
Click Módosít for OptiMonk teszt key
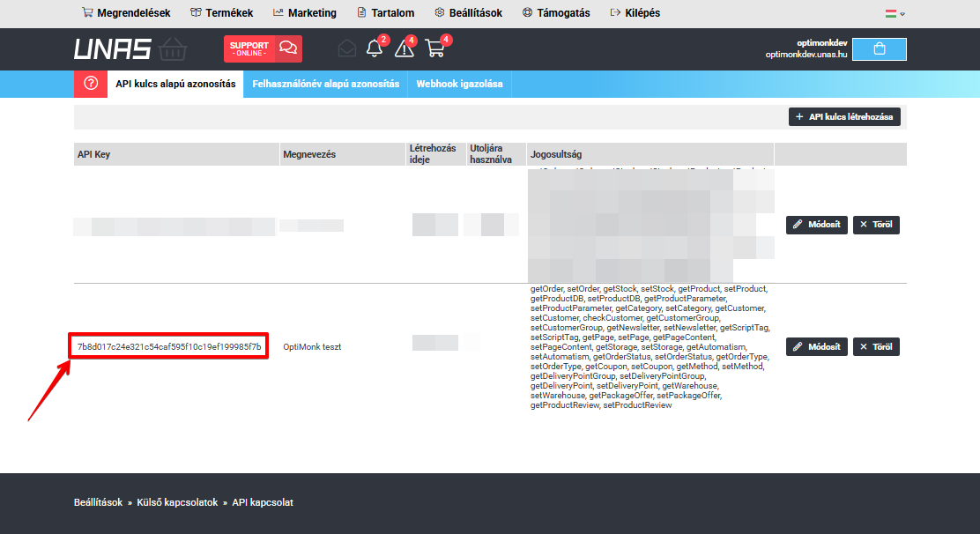(x=817, y=346)
